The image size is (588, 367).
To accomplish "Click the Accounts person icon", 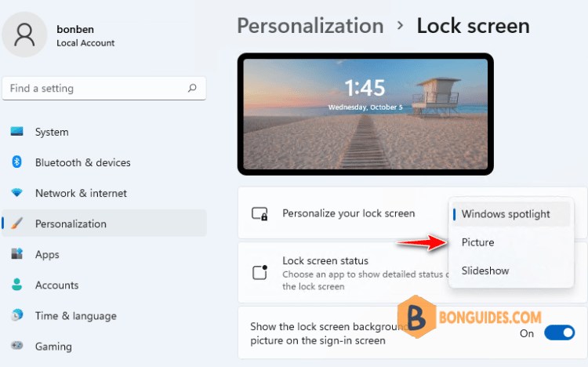I will [x=17, y=285].
